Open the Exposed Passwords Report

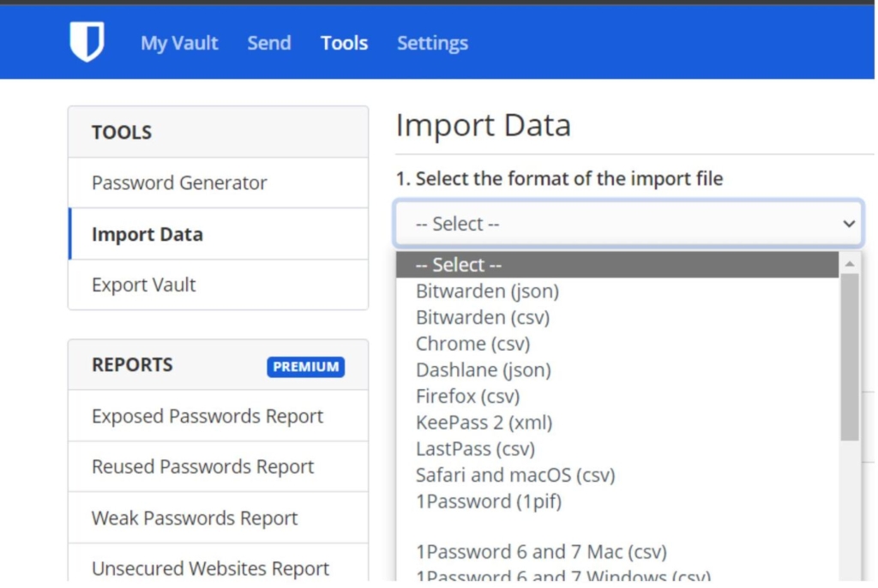point(207,416)
